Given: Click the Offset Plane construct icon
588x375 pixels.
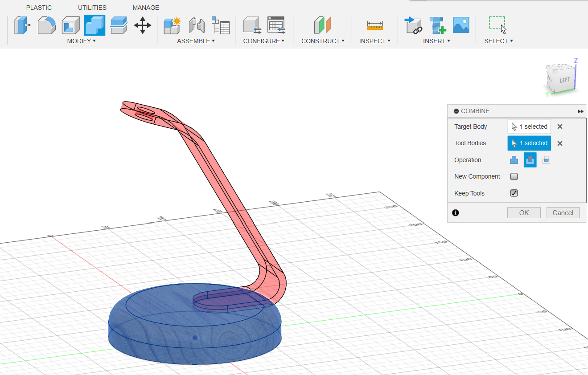Looking at the screenshot, I should (x=323, y=25).
